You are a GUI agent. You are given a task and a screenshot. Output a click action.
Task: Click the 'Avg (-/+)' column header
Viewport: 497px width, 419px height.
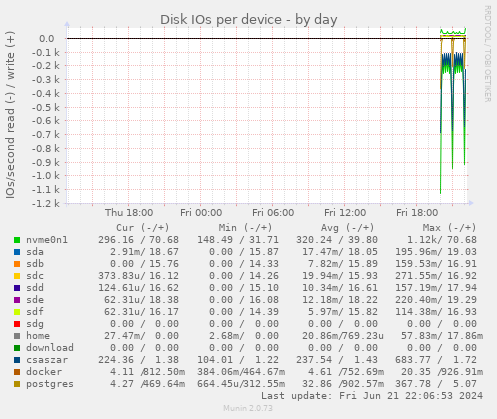pyautogui.click(x=347, y=228)
